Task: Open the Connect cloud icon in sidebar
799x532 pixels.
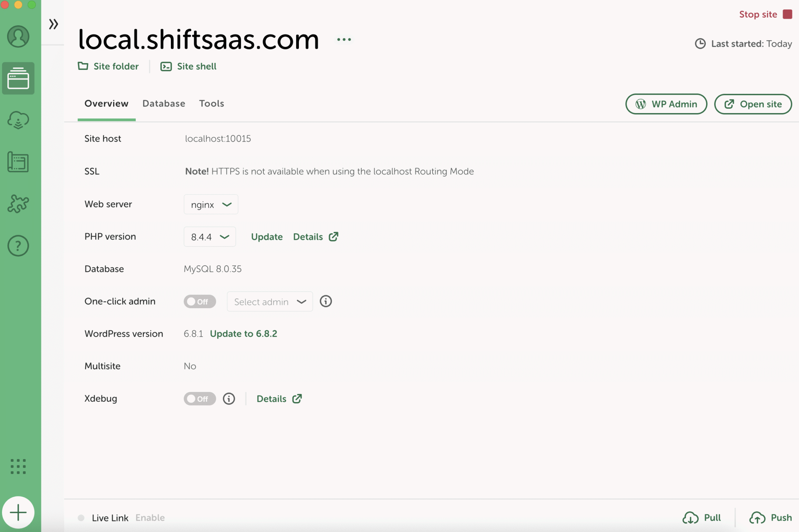Action: tap(18, 120)
